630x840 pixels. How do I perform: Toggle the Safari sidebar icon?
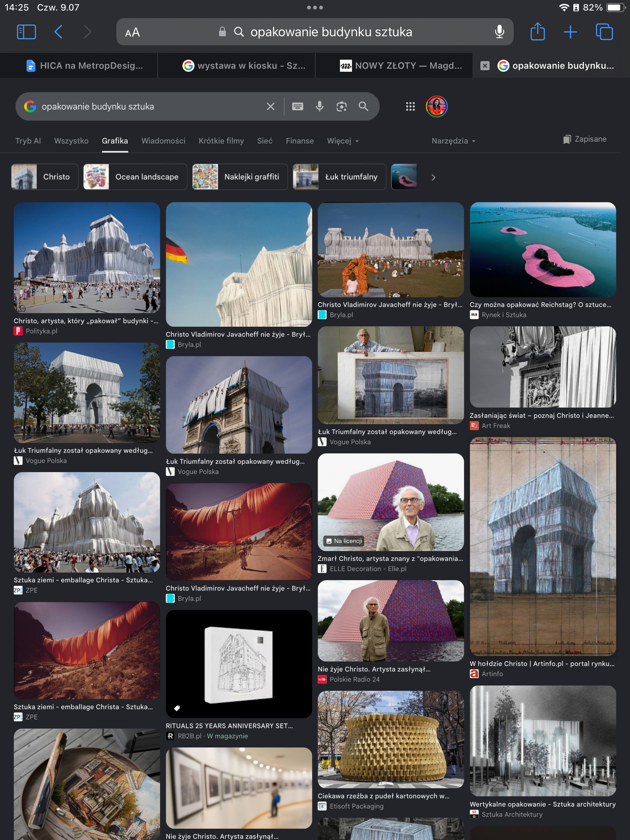pos(26,32)
